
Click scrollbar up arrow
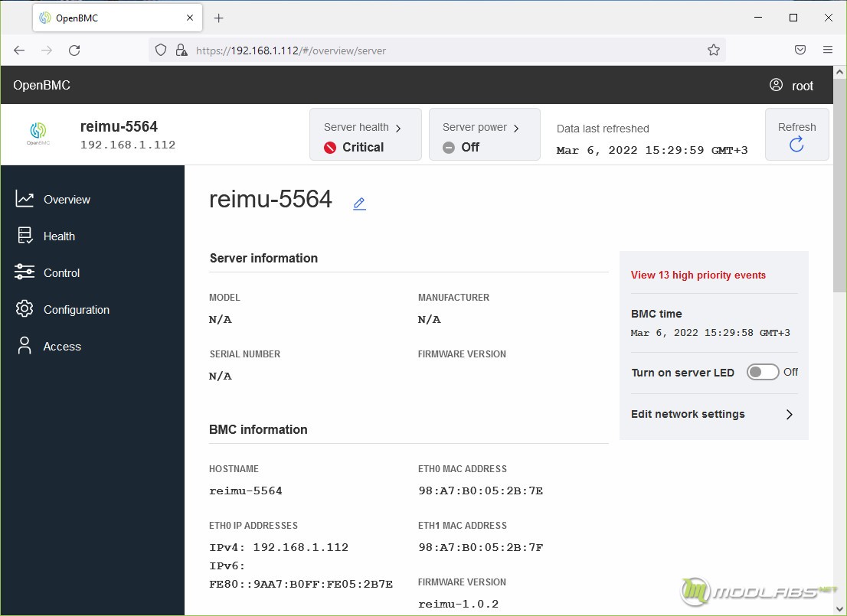(x=839, y=72)
